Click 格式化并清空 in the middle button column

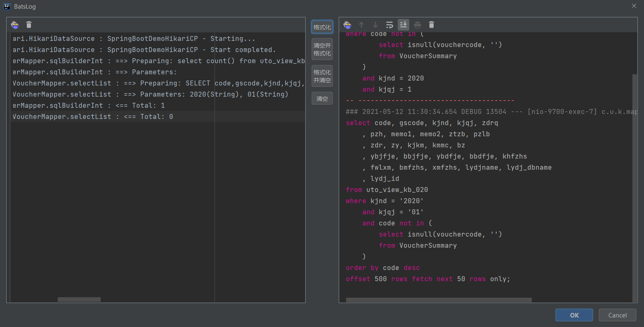pos(322,76)
